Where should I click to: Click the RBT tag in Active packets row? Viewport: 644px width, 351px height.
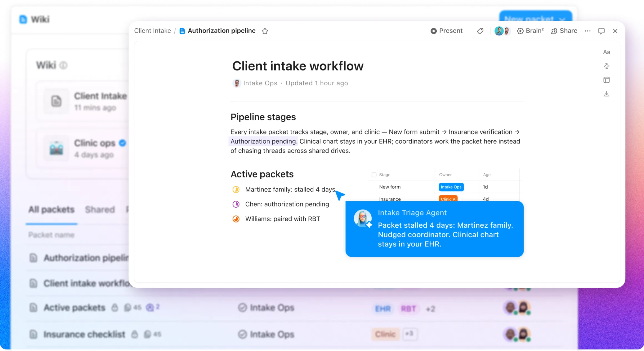coord(408,309)
